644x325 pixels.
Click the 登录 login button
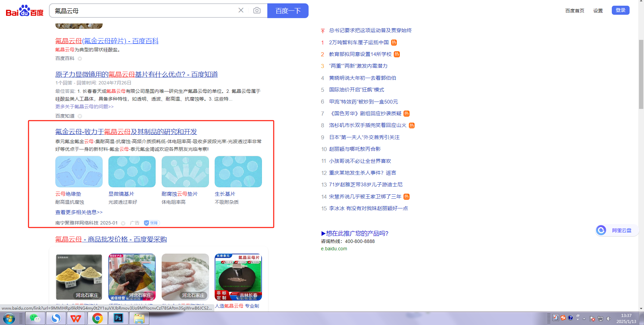coord(621,10)
